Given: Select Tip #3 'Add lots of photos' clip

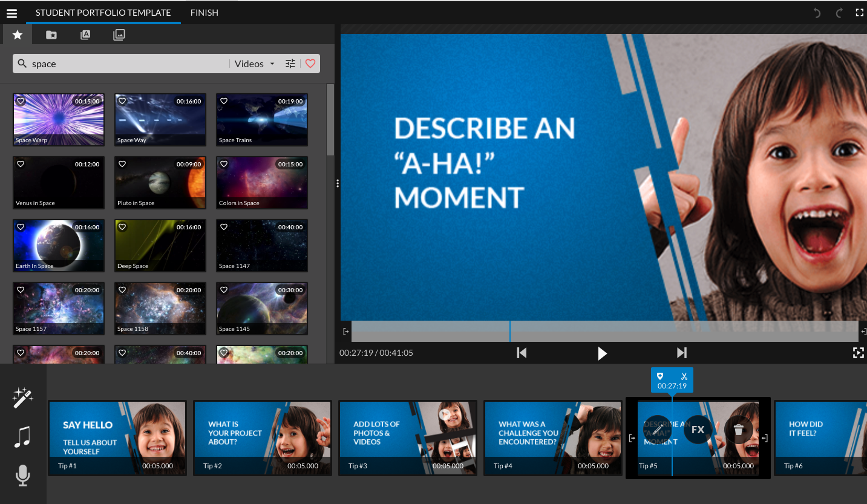Looking at the screenshot, I should [x=408, y=438].
